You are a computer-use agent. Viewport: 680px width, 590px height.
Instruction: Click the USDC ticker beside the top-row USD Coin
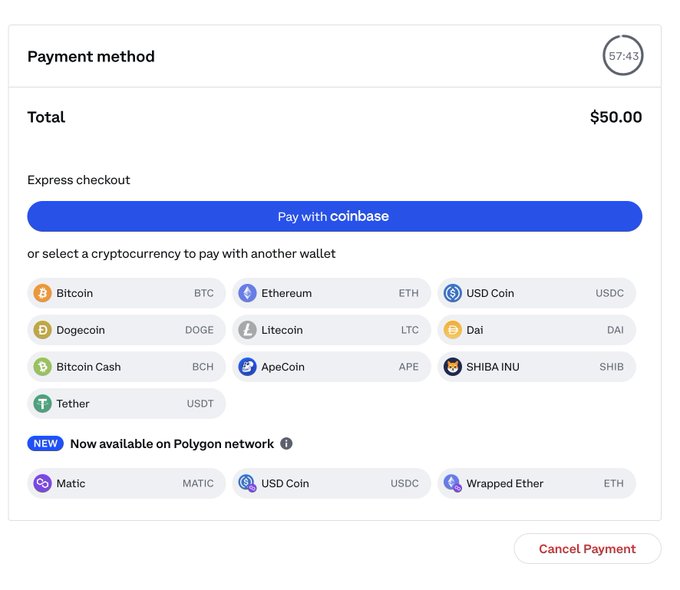pos(609,293)
